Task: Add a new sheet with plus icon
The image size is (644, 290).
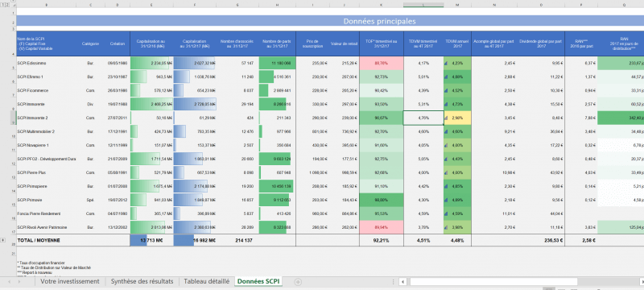Action: pyautogui.click(x=298, y=282)
